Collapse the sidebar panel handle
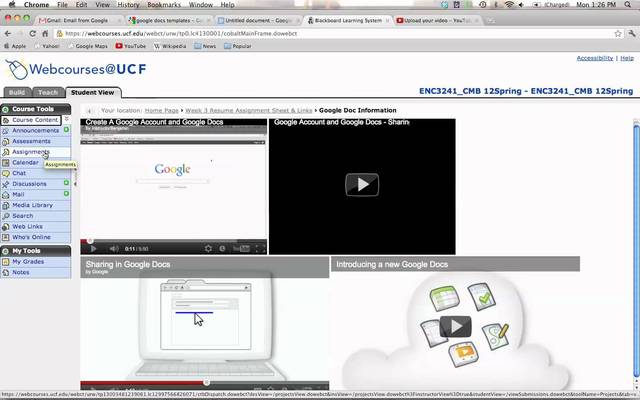 pyautogui.click(x=75, y=184)
